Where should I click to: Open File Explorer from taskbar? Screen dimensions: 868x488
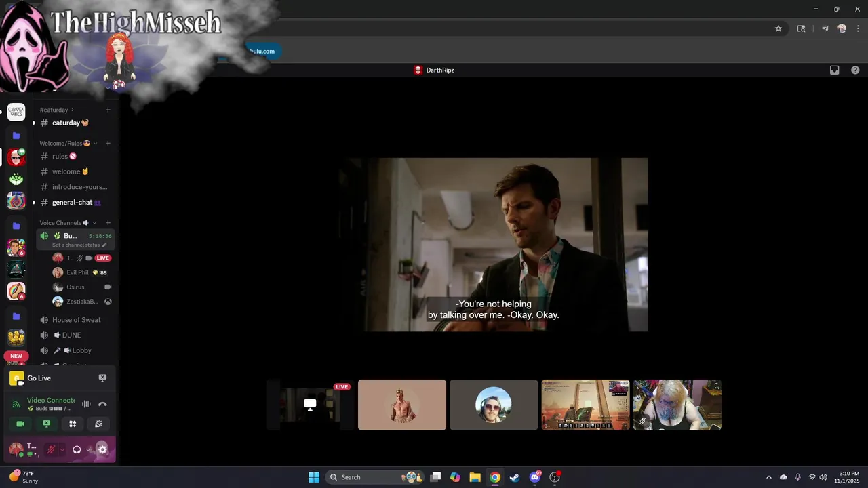point(475,477)
